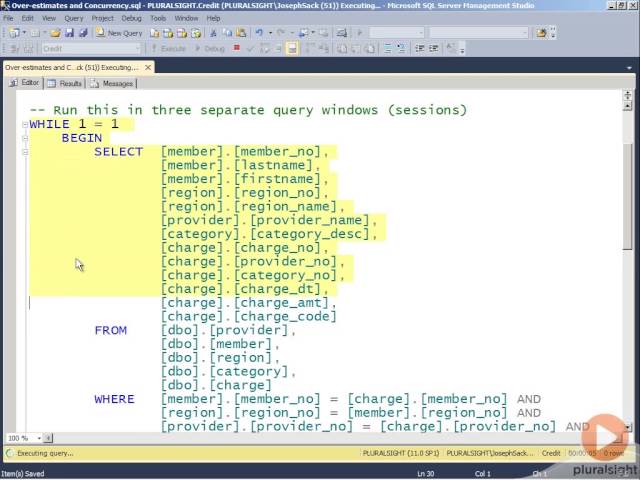Screen dimensions: 640x480
Task: Click the Paste clipboard icon
Action: coord(241,33)
